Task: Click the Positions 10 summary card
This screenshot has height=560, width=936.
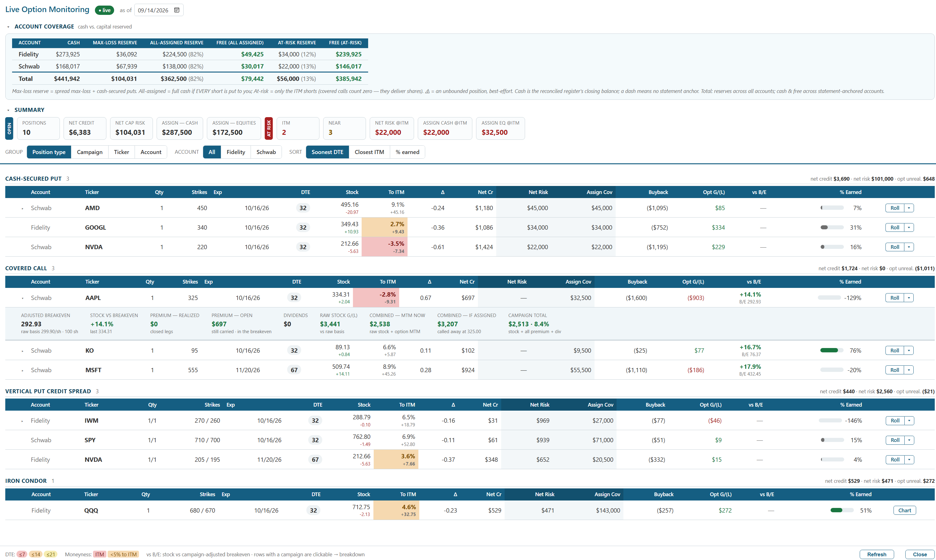Action: 38,129
